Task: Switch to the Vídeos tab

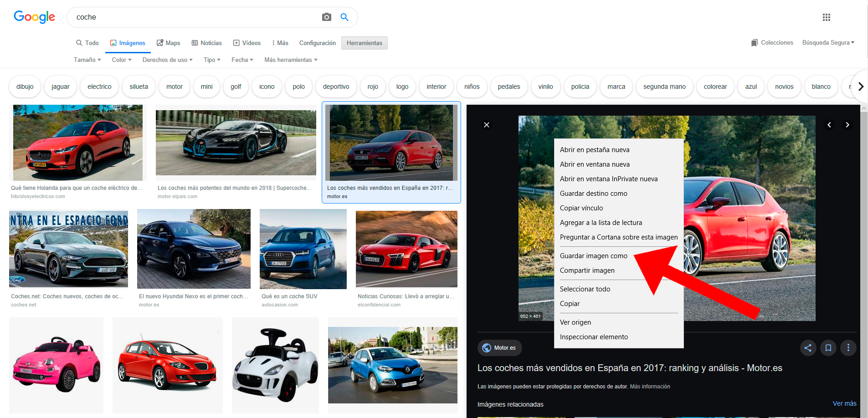Action: tap(247, 42)
